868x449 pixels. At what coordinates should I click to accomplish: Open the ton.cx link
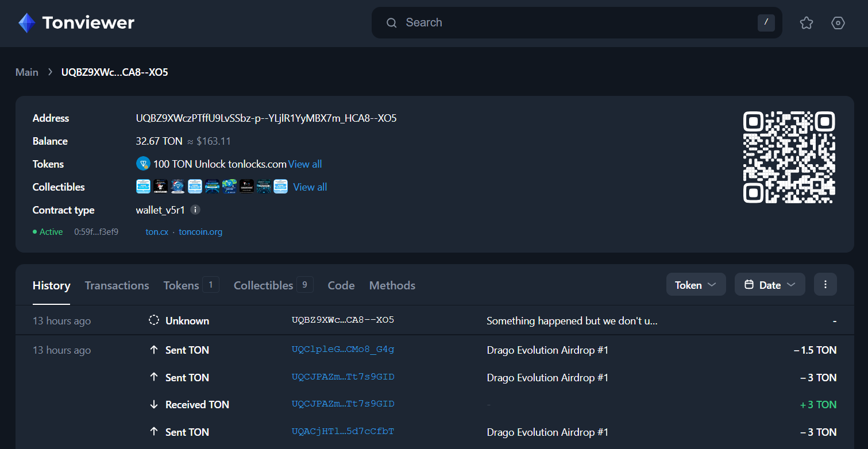click(157, 232)
